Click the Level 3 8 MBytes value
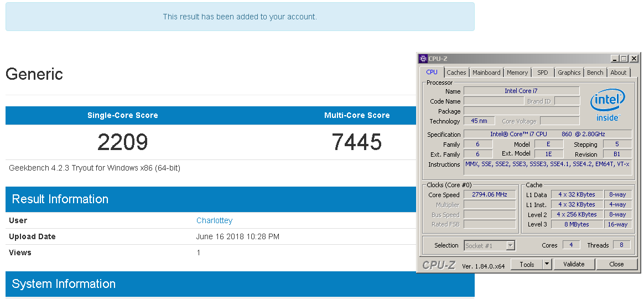The height and width of the screenshot is (299, 644). tap(577, 224)
